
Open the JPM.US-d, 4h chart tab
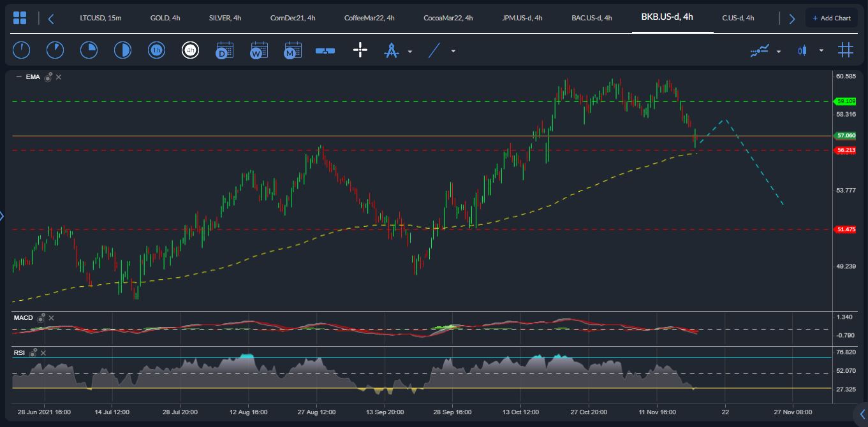point(522,18)
